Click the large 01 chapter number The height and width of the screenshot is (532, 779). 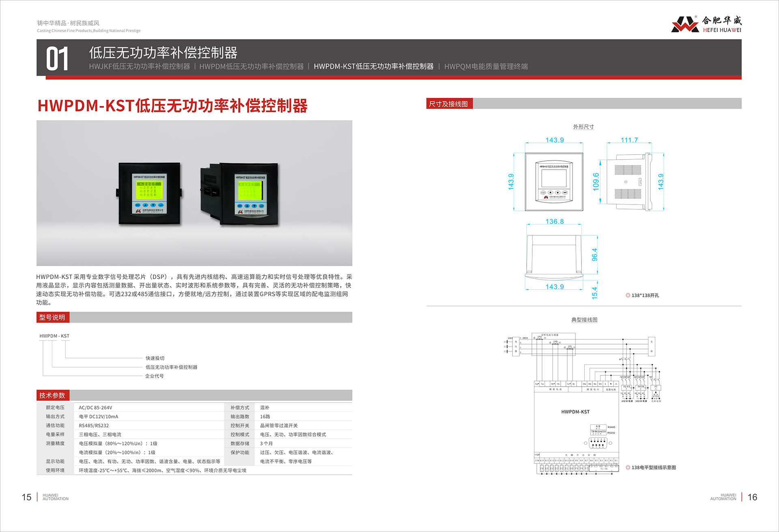(57, 59)
